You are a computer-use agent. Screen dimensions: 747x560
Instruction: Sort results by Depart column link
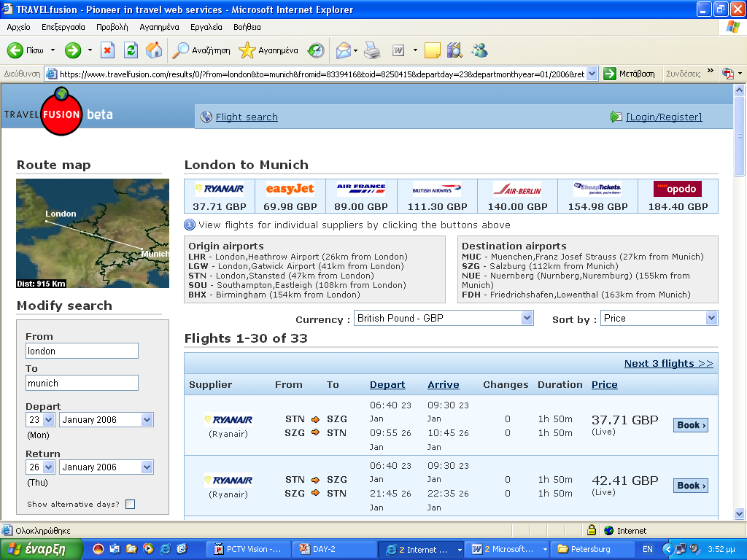coord(387,385)
